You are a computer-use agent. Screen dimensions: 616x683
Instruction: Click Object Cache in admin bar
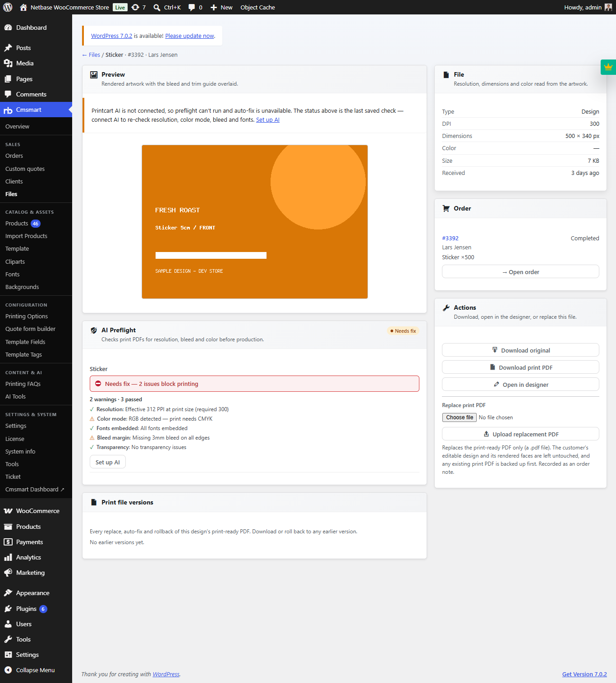pos(257,7)
